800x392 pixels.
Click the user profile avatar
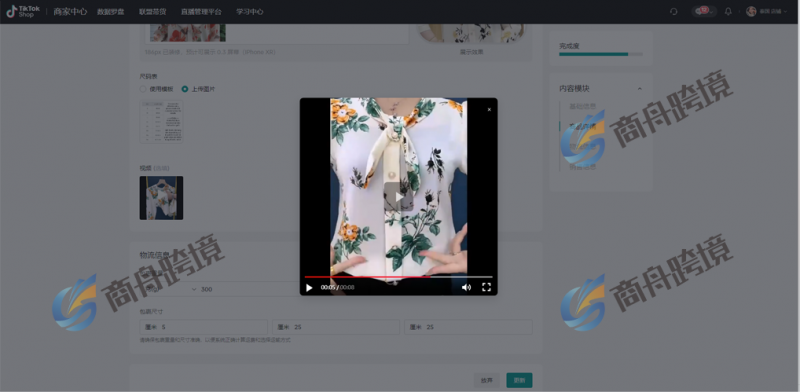(751, 11)
